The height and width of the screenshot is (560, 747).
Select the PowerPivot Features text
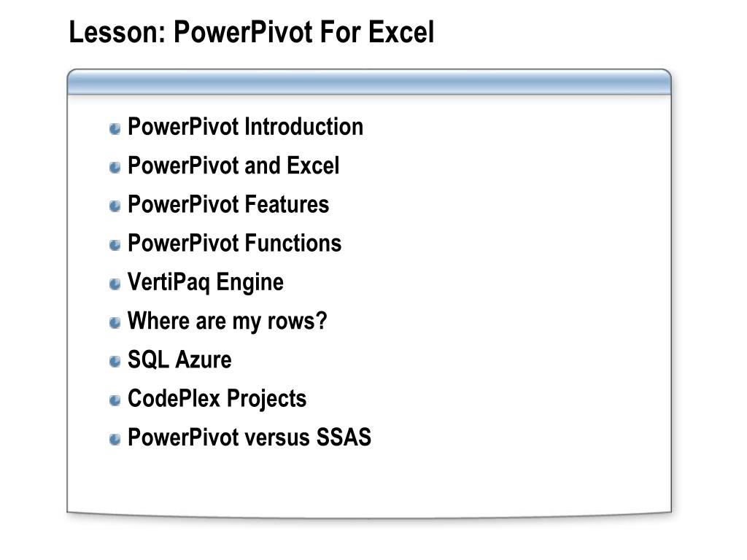click(x=228, y=204)
